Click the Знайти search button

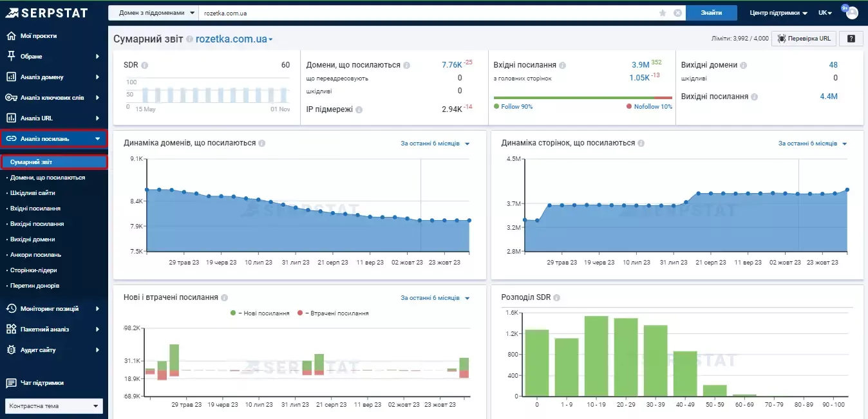coord(712,13)
